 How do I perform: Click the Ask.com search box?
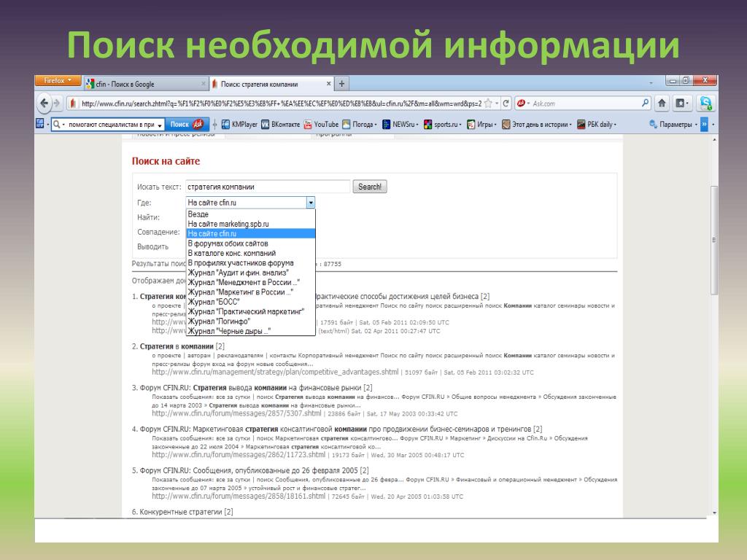tap(584, 104)
